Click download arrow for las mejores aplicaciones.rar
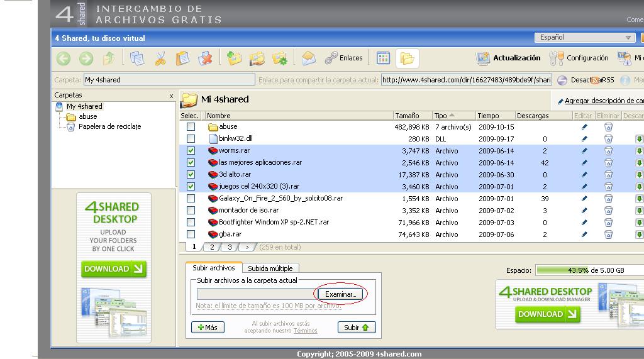The width and height of the screenshot is (644, 359). click(x=639, y=163)
